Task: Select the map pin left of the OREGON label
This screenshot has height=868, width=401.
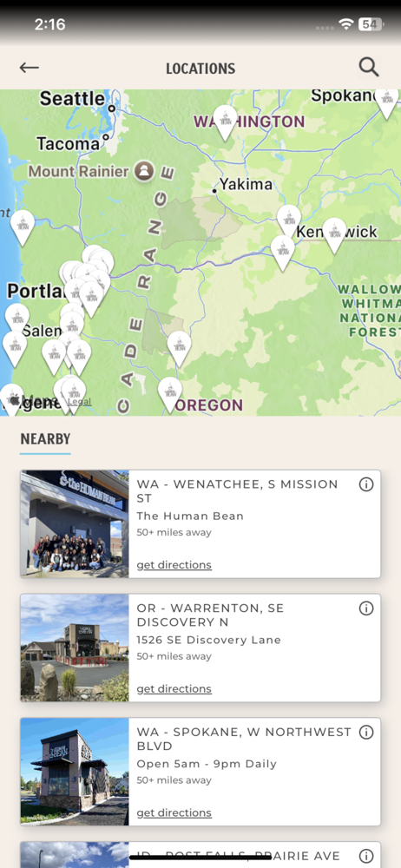Action: tap(170, 395)
